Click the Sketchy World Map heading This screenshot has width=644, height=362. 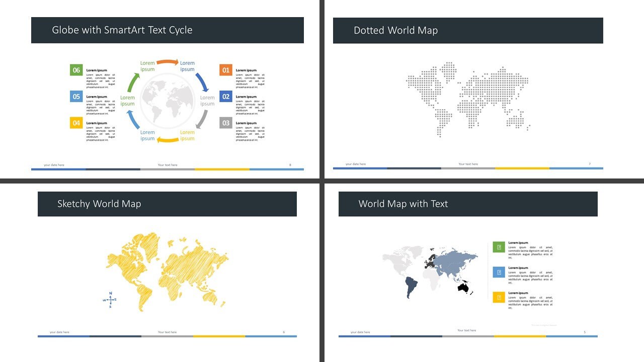99,204
